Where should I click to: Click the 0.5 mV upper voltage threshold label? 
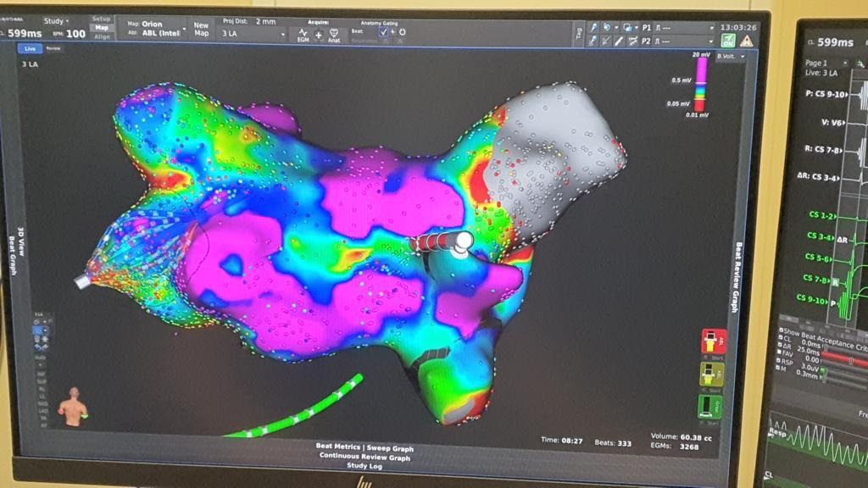[682, 80]
